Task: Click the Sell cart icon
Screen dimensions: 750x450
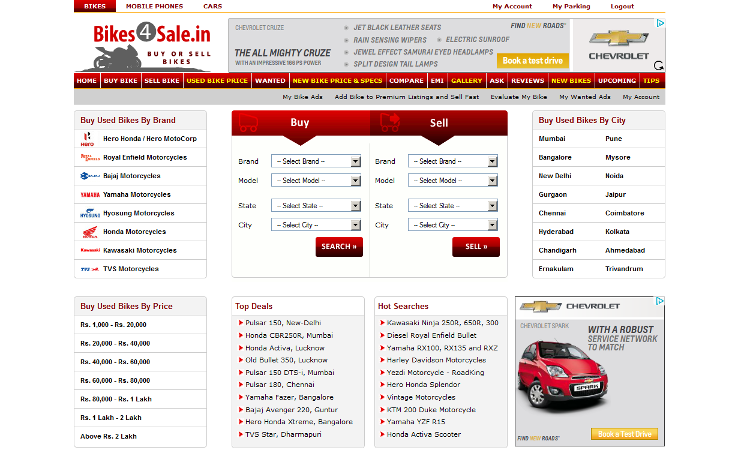Action: click(390, 122)
